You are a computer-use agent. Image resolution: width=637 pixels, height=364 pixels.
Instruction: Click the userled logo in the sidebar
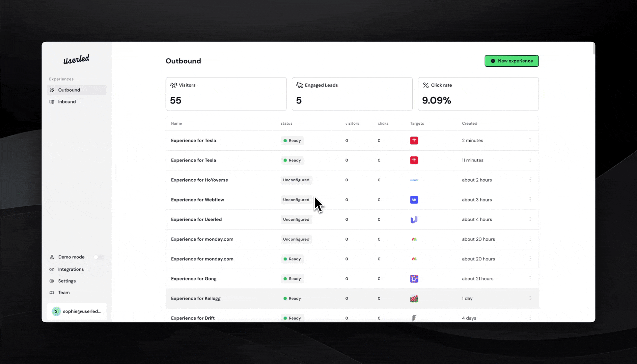(x=76, y=59)
